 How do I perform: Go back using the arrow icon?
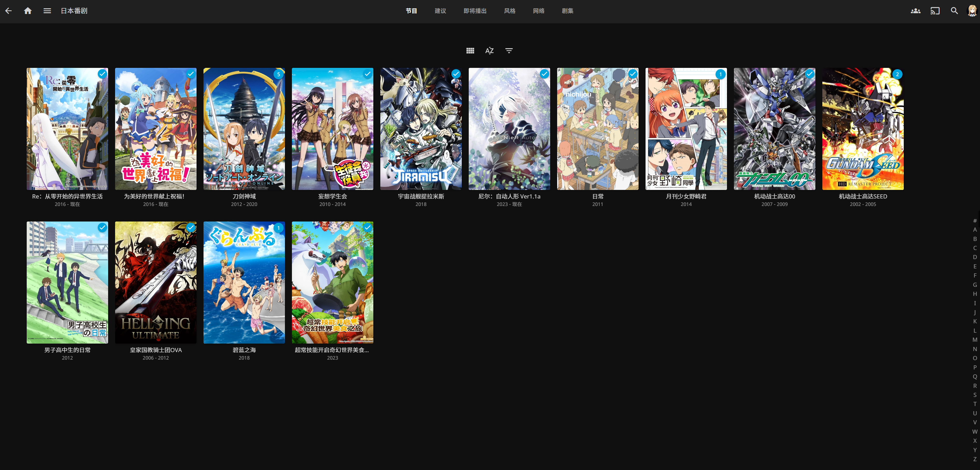point(8,11)
